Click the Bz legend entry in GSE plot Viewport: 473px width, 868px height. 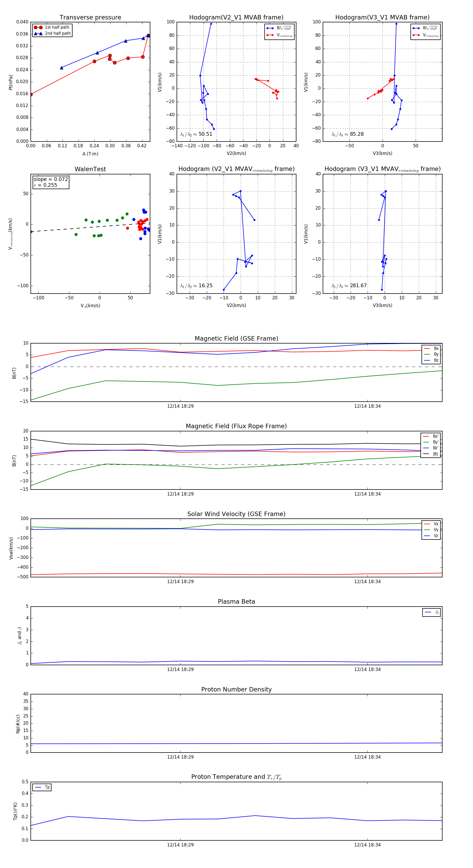(431, 360)
